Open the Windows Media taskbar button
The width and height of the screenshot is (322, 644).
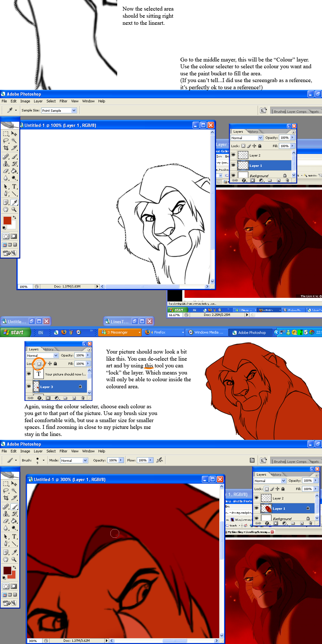tap(207, 332)
